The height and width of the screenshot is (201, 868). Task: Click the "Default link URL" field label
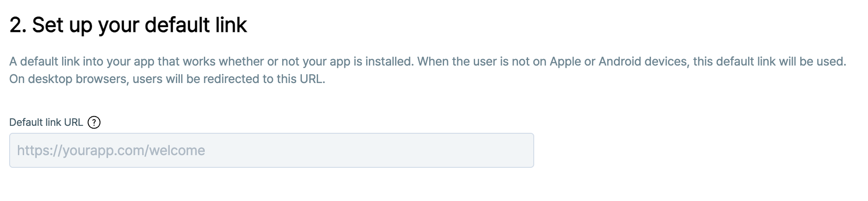coord(46,122)
